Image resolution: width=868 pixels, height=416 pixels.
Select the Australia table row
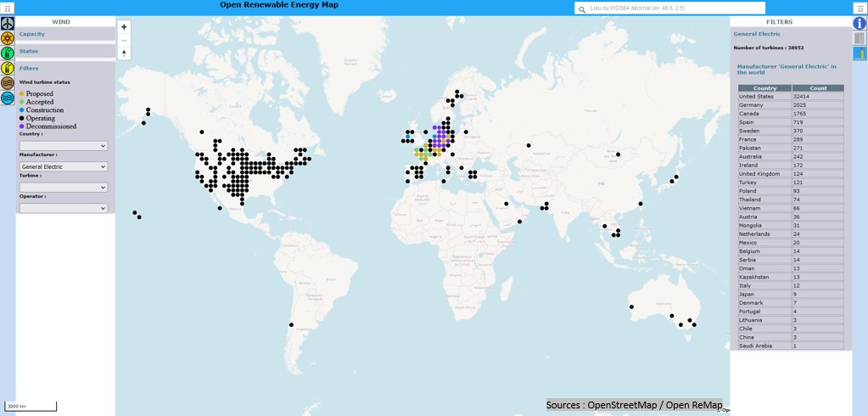(x=791, y=157)
